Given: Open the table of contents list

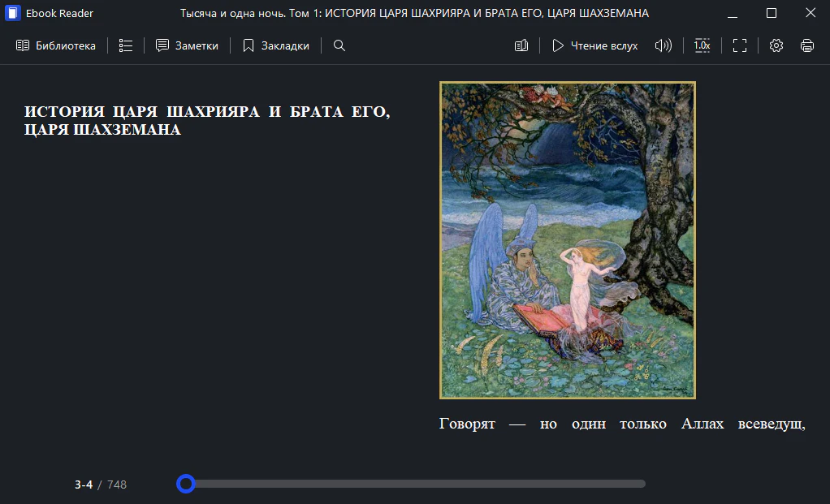Looking at the screenshot, I should 125,46.
